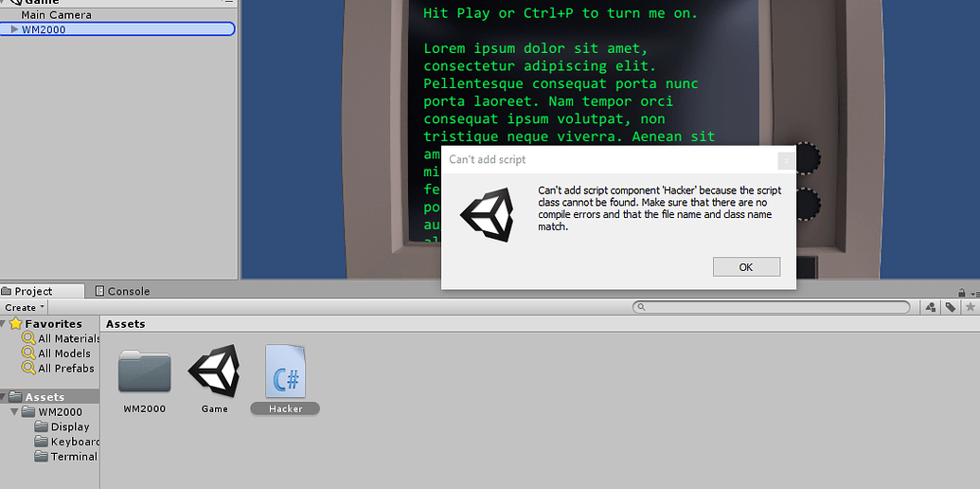Toggle the Project panel lock icon
Viewport: 980px width, 489px height.
point(962,293)
